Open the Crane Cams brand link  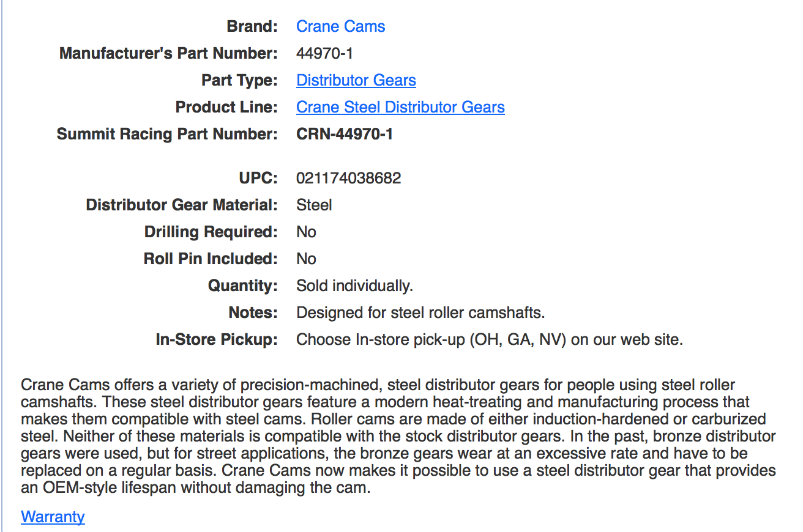(340, 27)
